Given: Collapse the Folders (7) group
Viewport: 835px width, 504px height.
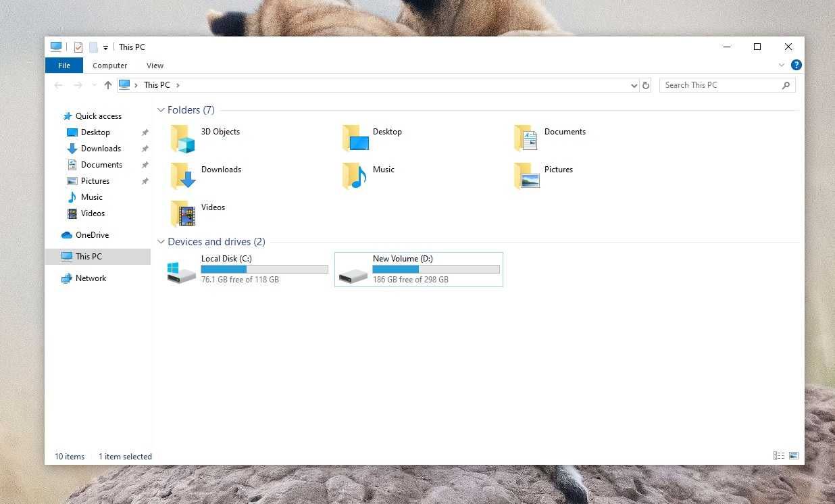Looking at the screenshot, I should (x=161, y=110).
